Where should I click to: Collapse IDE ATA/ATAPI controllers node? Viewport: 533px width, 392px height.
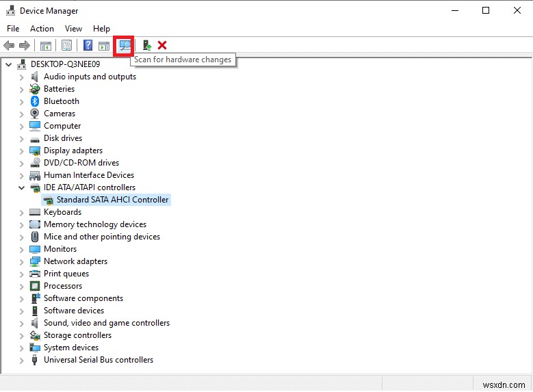point(21,187)
